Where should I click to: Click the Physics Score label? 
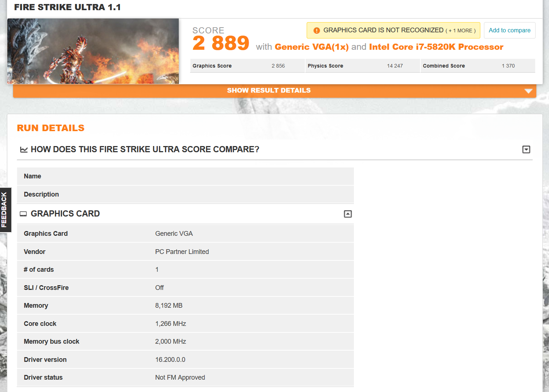click(x=325, y=66)
